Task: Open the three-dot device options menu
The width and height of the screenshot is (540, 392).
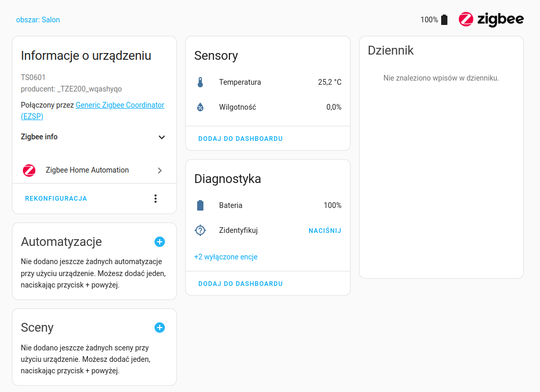Action: coord(155,199)
